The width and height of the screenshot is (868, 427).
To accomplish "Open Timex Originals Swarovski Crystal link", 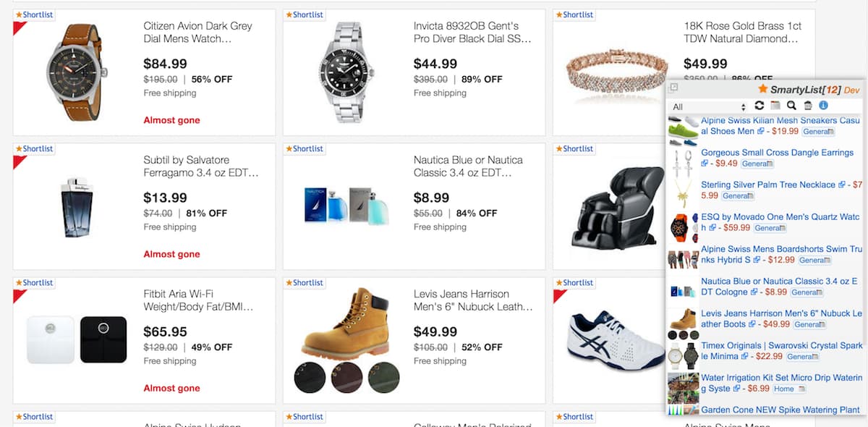I will pos(781,345).
